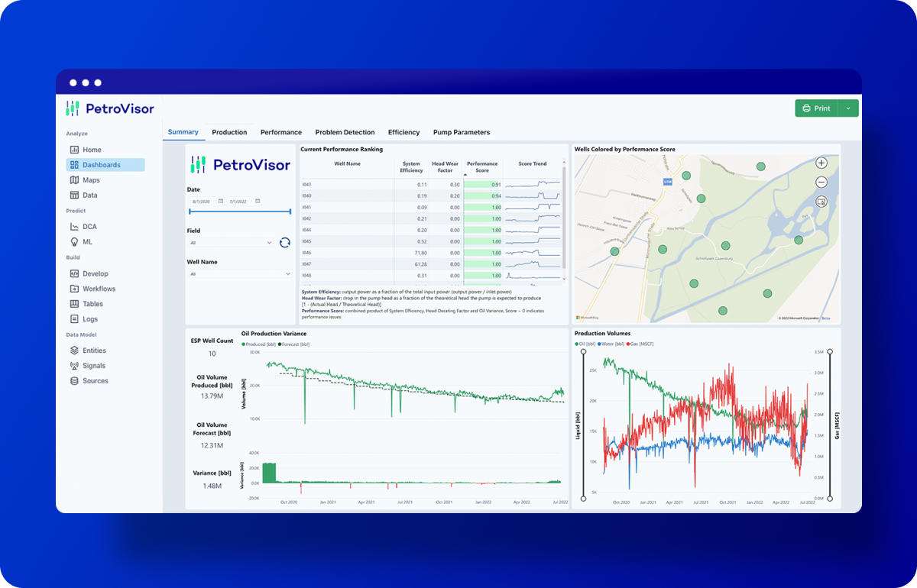The width and height of the screenshot is (917, 588).
Task: Click the map selection tool icon
Action: coord(821,202)
